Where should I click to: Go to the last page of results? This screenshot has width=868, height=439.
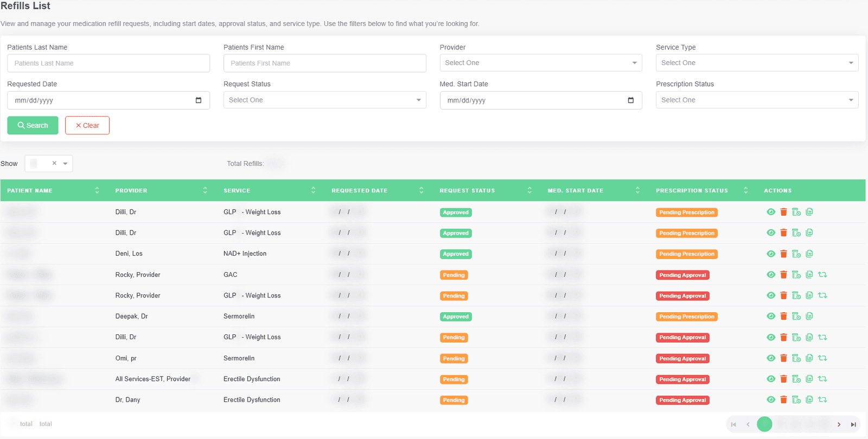pyautogui.click(x=853, y=424)
